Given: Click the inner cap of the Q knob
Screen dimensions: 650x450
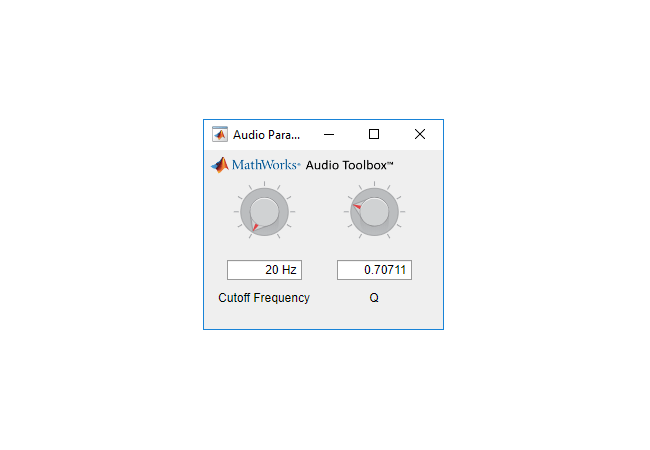Looking at the screenshot, I should tap(374, 212).
